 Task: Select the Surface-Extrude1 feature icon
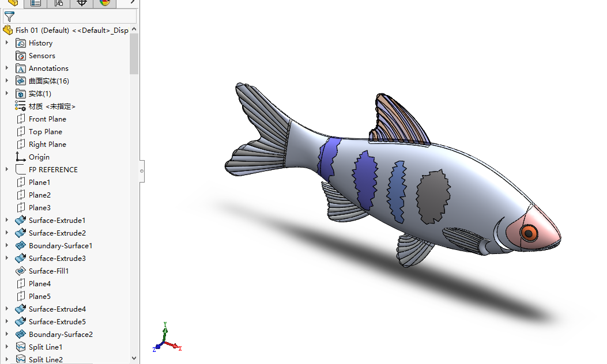21,220
